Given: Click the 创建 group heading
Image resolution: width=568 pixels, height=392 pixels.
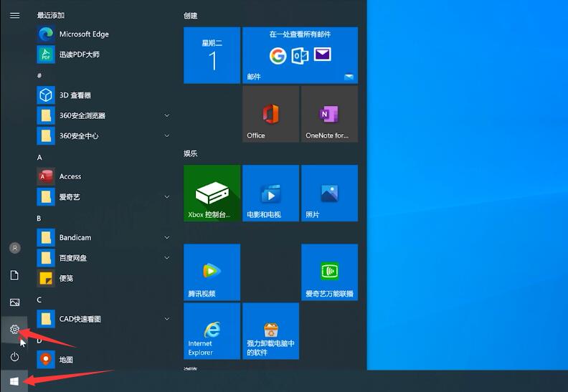Looking at the screenshot, I should pyautogui.click(x=191, y=16).
